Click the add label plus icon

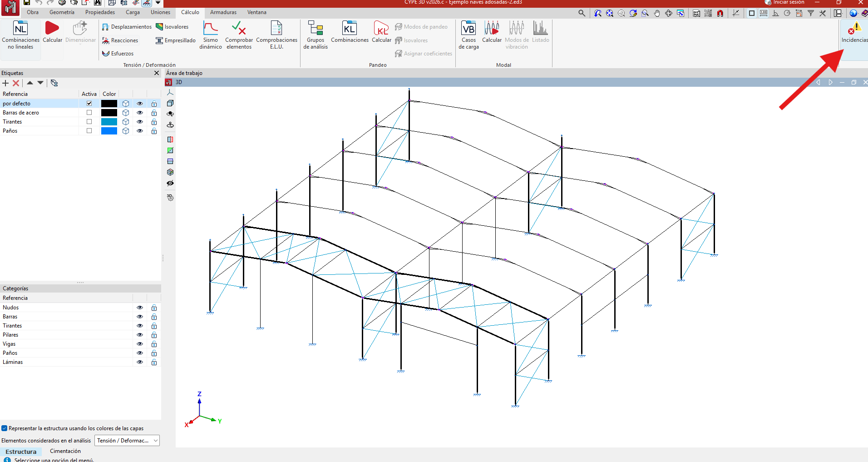[x=5, y=83]
